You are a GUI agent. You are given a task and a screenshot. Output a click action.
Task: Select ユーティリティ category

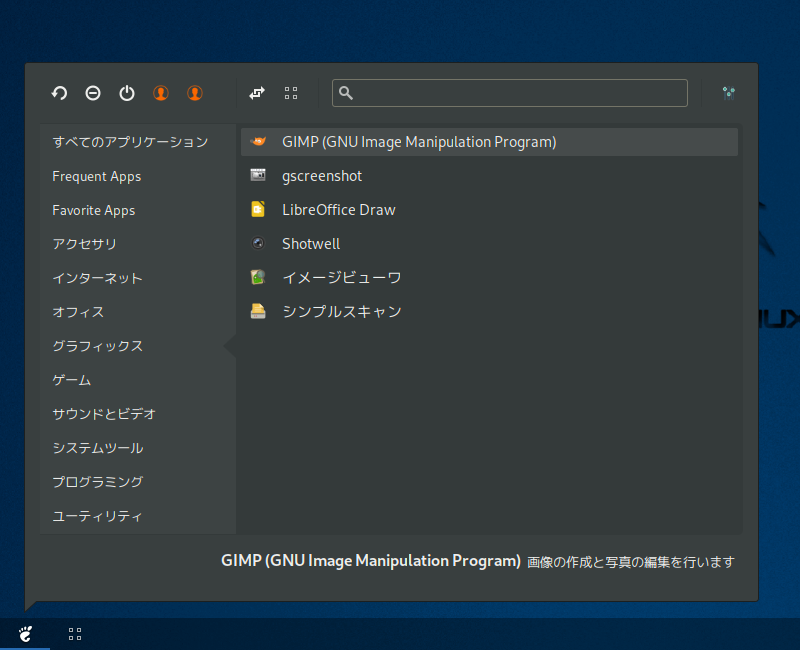pos(138,516)
